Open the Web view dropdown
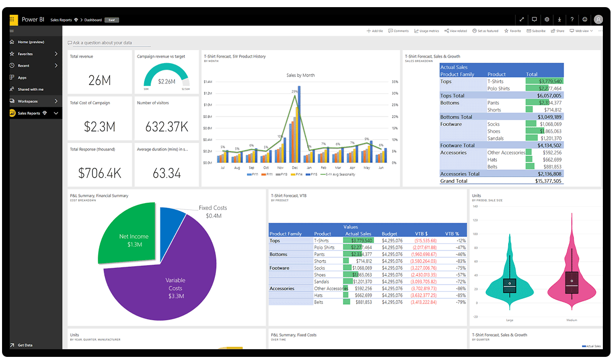 pos(580,31)
